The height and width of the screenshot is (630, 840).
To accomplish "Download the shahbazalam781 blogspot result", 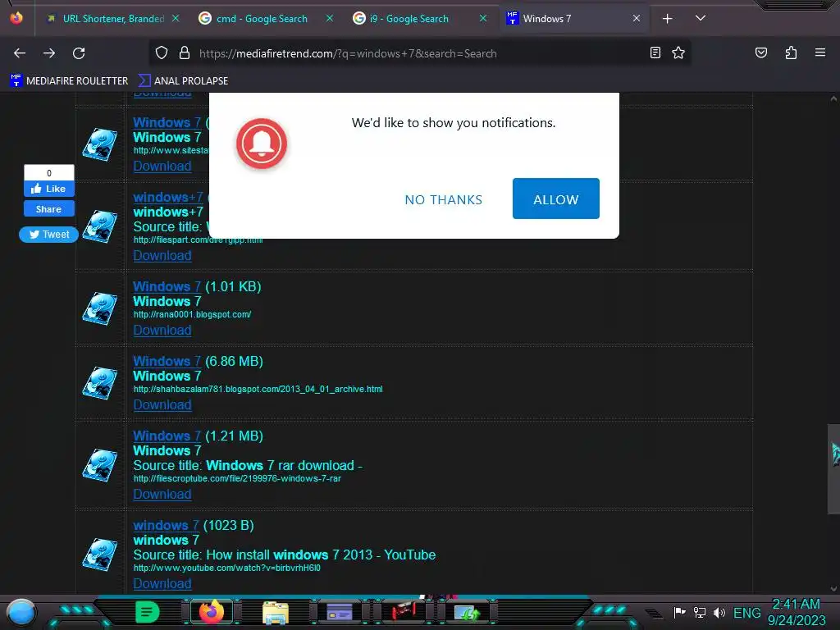I will coord(162,404).
